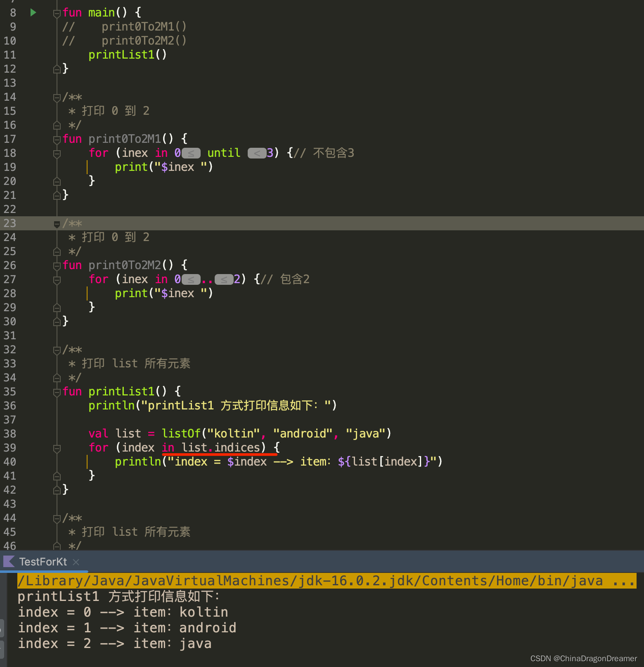Image resolution: width=644 pixels, height=667 pixels.
Task: Click inlay hint after 0 on line 27
Action: coord(191,279)
